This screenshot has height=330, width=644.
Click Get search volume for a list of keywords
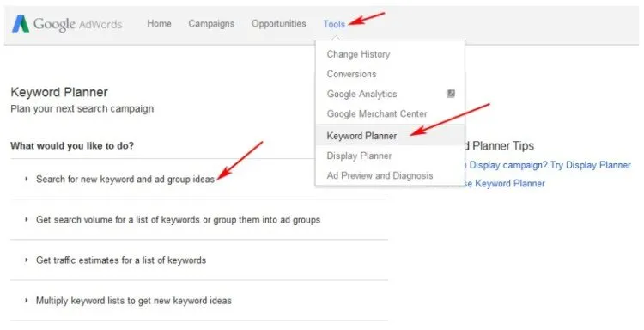point(178,219)
